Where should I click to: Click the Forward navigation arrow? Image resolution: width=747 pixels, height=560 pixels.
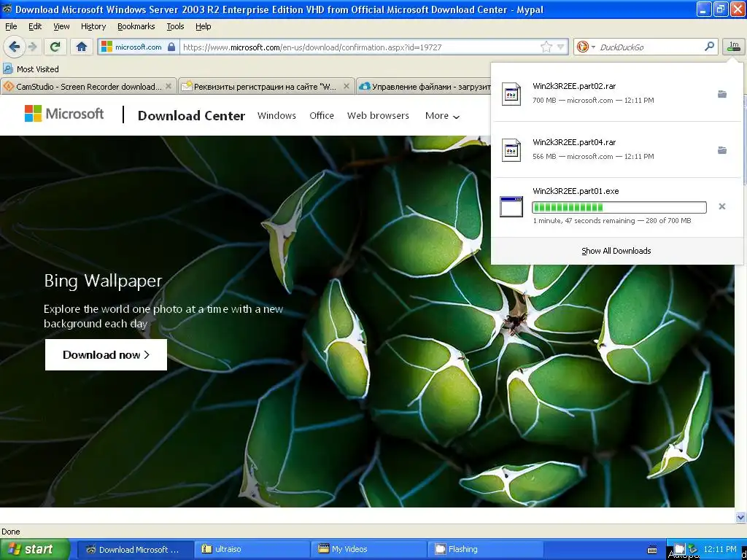tap(32, 47)
